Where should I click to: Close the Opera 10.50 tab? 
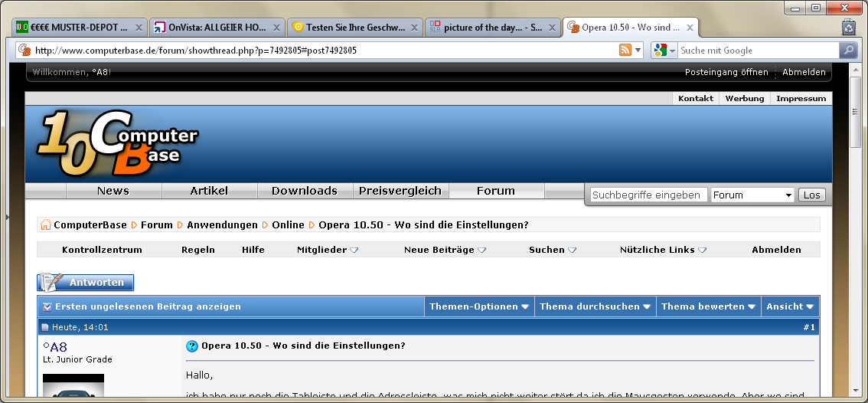690,27
